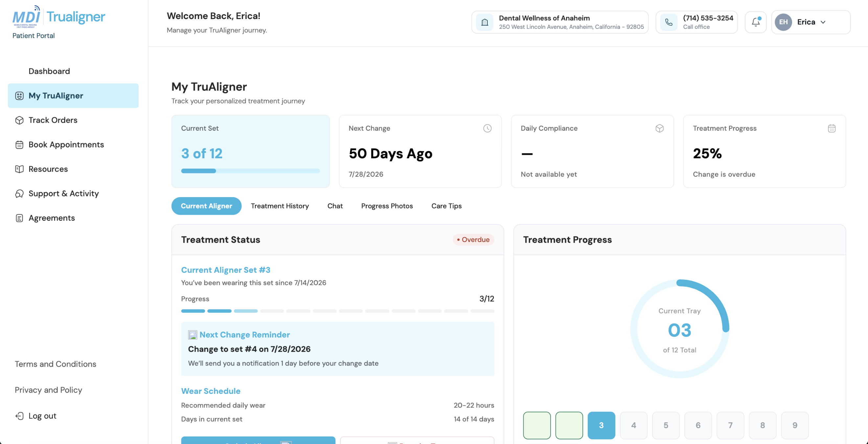Select tray number 6
Screen dimensions: 868x444
pos(698,426)
